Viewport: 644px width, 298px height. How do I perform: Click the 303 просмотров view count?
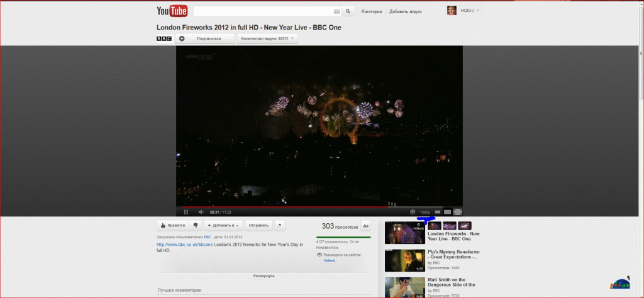tap(340, 226)
